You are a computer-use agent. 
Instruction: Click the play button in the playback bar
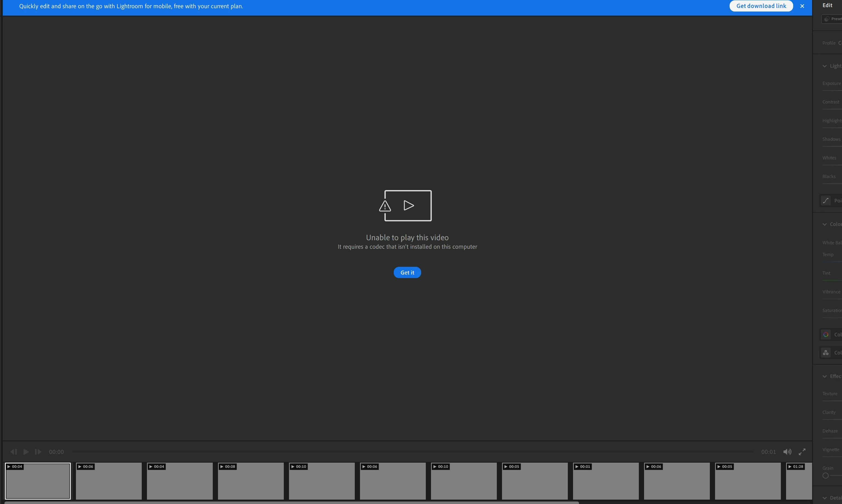(26, 452)
